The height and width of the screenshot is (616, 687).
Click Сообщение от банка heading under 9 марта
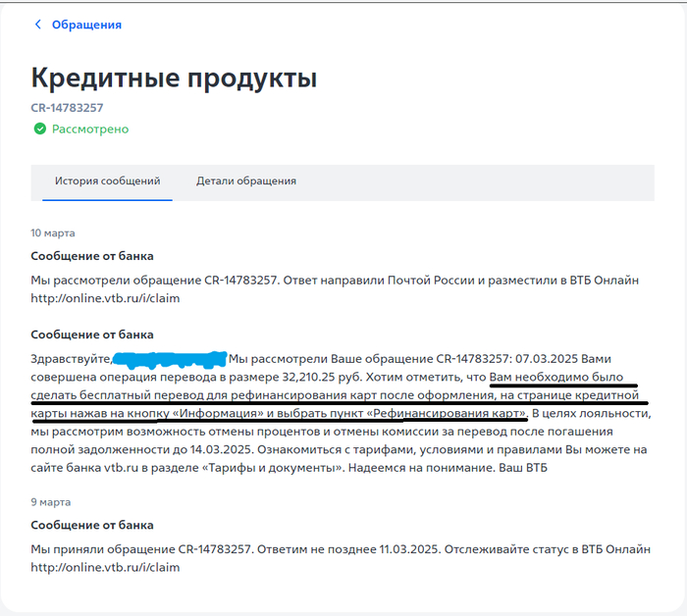click(91, 525)
